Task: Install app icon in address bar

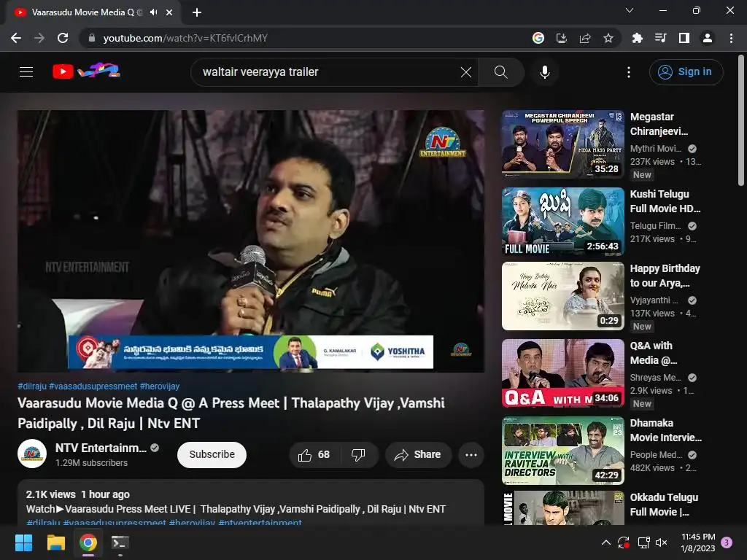Action: (x=562, y=38)
